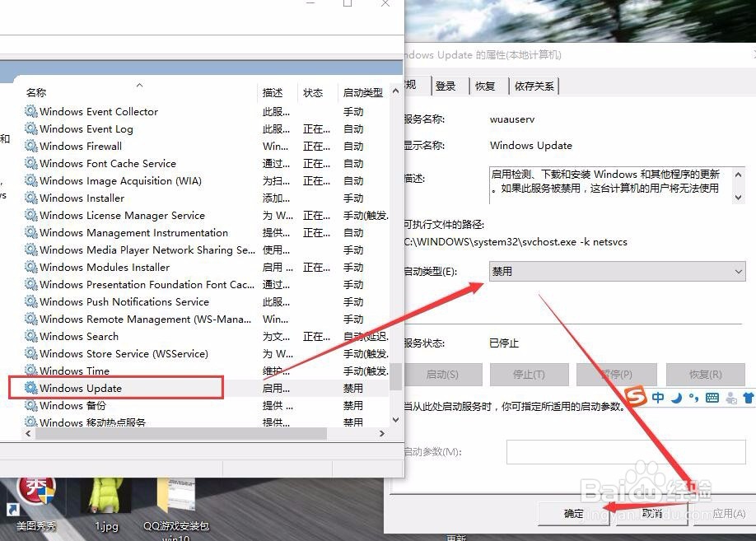
Task: Click gear icon beside Windows Presentation Foundation Font Cache
Action: [31, 284]
